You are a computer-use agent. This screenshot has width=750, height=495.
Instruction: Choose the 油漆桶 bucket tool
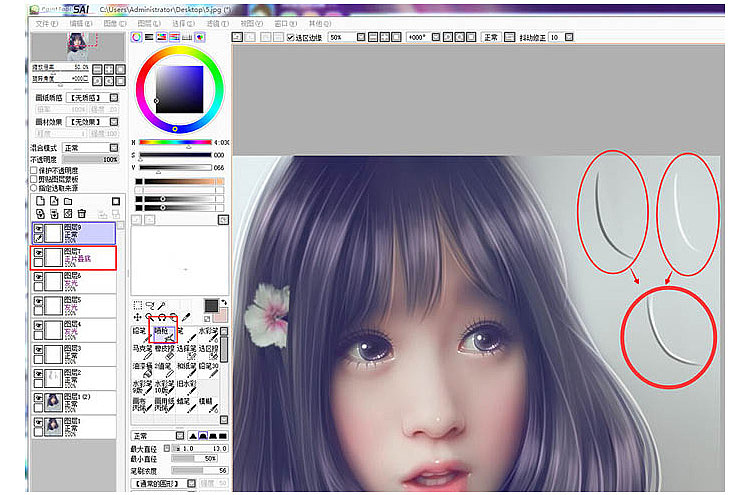[142, 370]
